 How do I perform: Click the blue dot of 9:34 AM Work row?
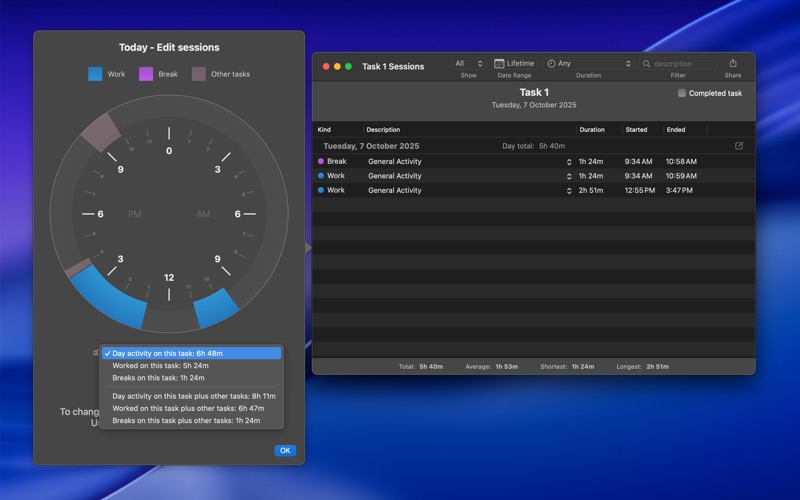click(321, 176)
